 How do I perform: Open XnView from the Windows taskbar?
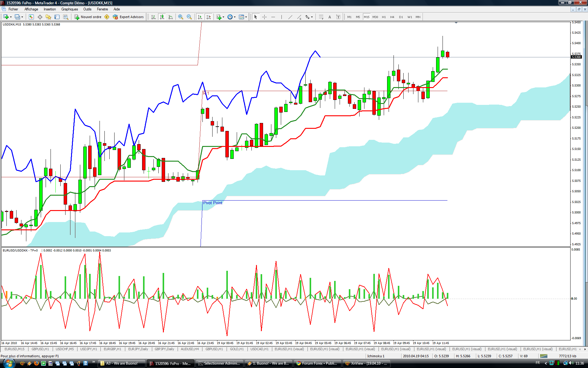coord(366,363)
